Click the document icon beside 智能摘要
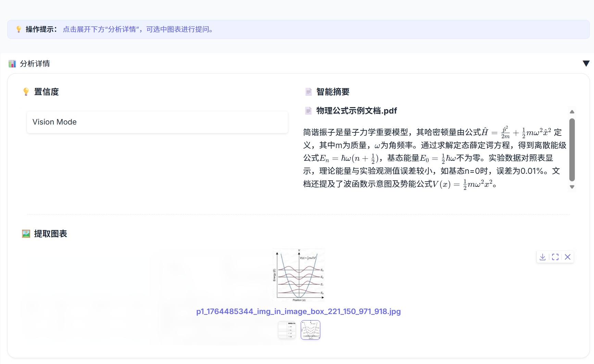 pos(308,92)
